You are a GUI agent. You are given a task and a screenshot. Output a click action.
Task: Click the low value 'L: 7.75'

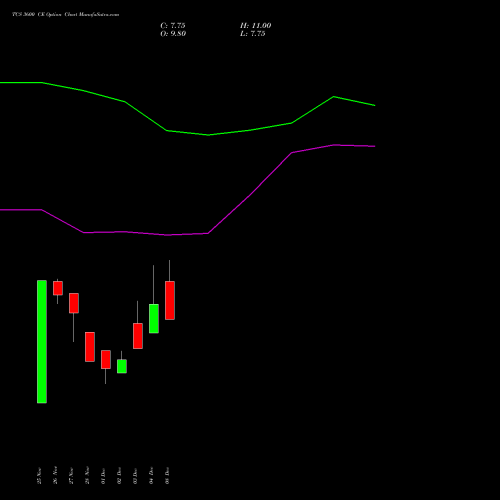click(253, 34)
